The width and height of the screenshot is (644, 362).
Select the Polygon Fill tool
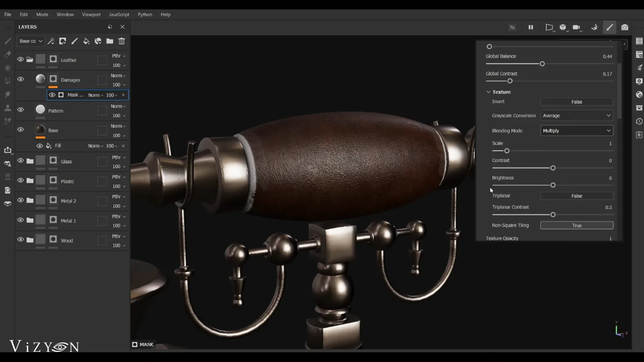[7, 81]
